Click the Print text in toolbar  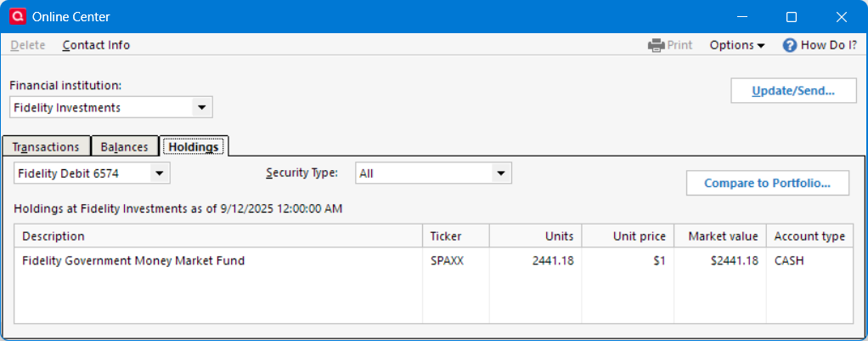click(x=679, y=45)
